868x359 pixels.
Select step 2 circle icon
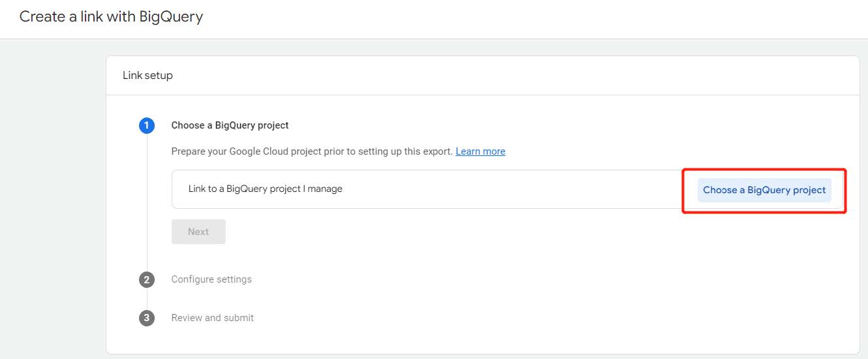pyautogui.click(x=147, y=279)
